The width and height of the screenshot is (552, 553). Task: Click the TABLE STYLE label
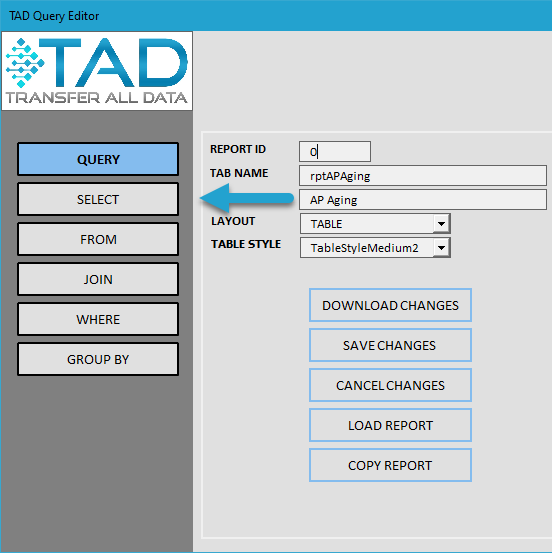click(x=246, y=244)
